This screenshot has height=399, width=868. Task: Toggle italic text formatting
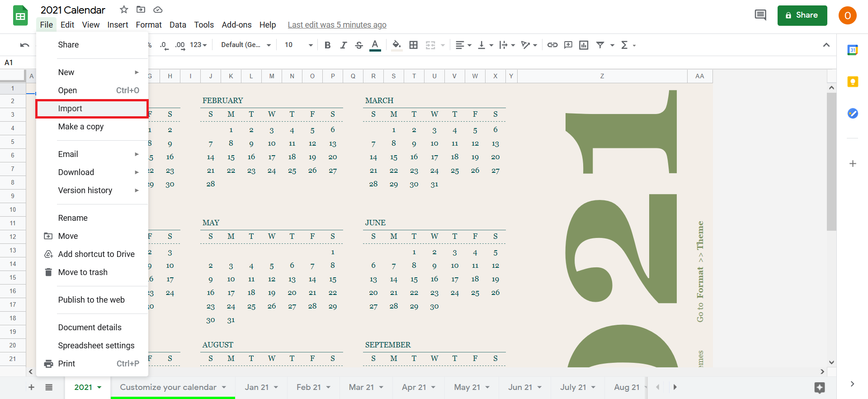344,45
